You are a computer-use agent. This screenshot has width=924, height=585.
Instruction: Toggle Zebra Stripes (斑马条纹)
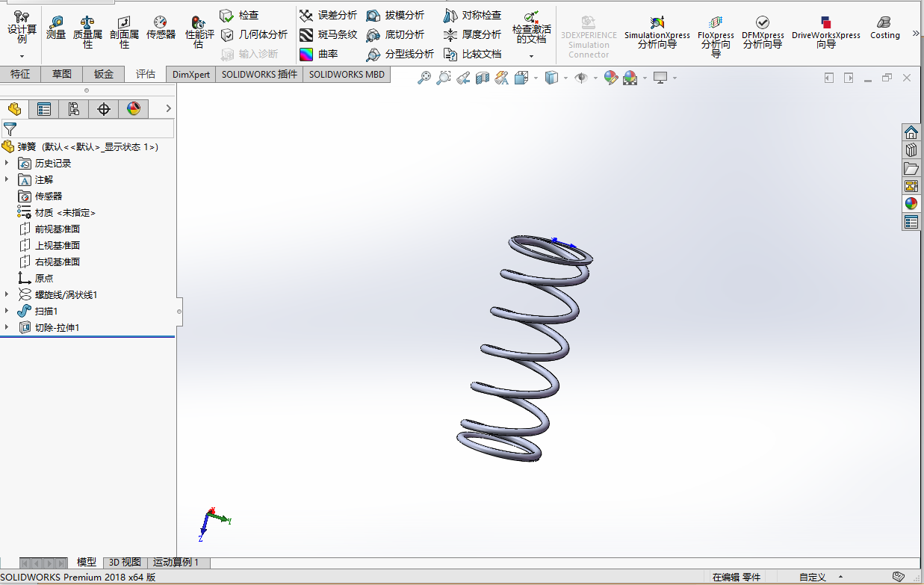pos(328,34)
